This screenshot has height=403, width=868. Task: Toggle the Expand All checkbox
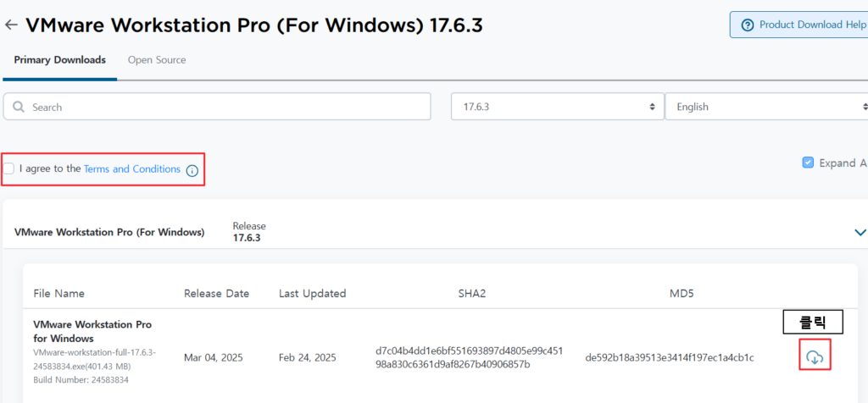808,163
